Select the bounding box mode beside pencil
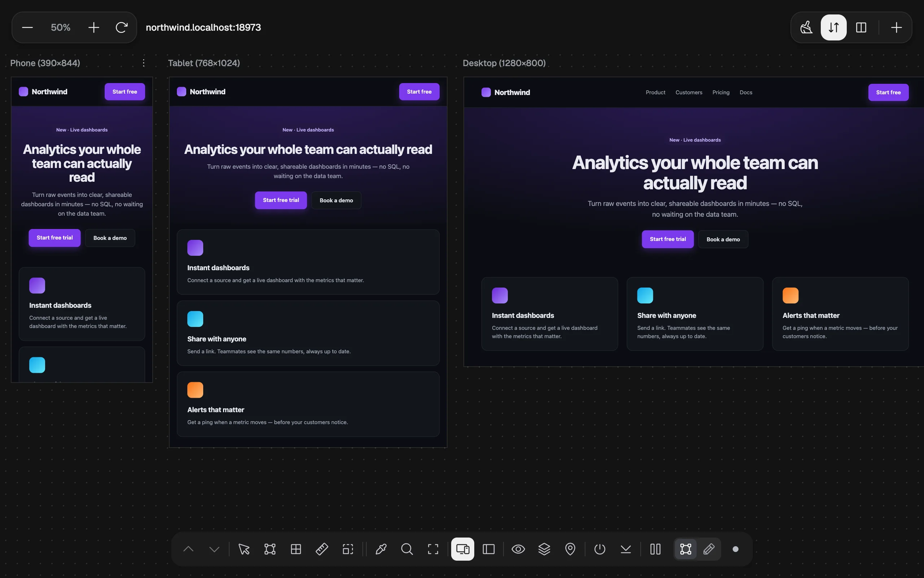 (686, 549)
